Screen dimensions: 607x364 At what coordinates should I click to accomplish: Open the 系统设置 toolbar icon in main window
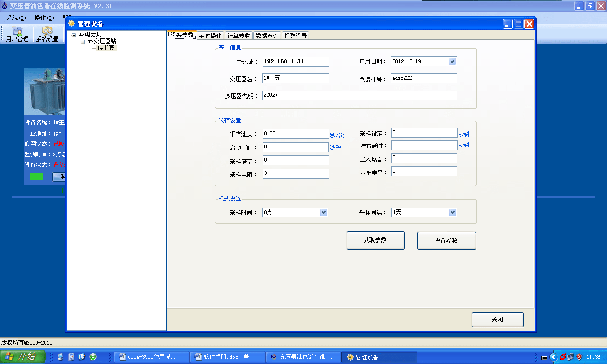click(47, 34)
